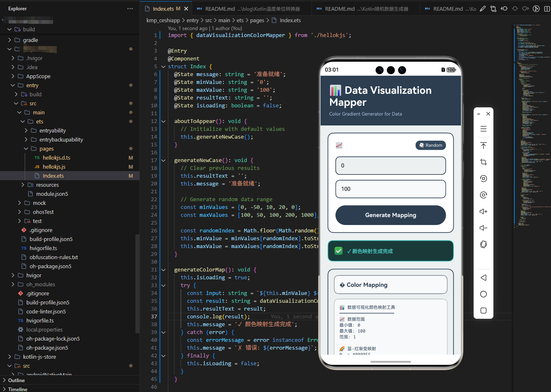Click the chart icon above the input fields
The image size is (551, 392).
click(339, 145)
